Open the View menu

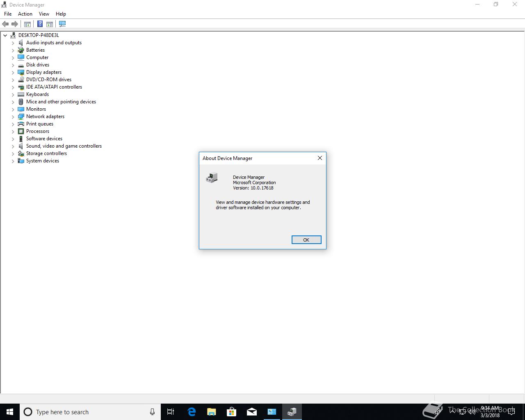(x=44, y=14)
